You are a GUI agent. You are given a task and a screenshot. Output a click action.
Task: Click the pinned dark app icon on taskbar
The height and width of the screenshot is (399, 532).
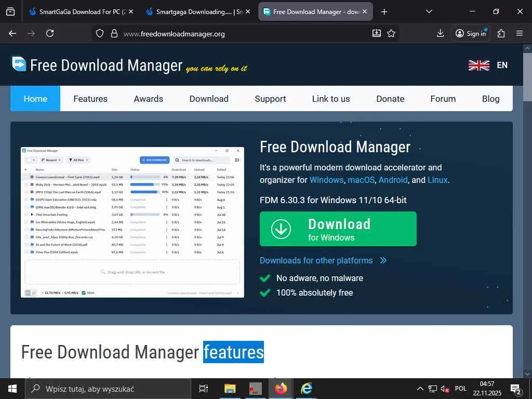pyautogui.click(x=255, y=389)
